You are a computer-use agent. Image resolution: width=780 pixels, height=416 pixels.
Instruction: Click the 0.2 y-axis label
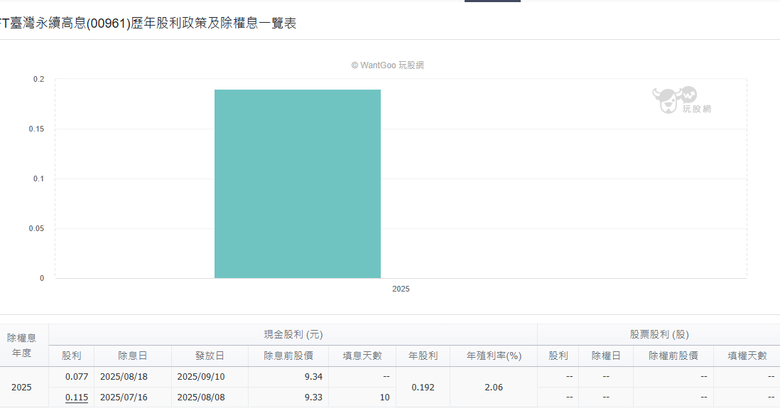[39, 79]
